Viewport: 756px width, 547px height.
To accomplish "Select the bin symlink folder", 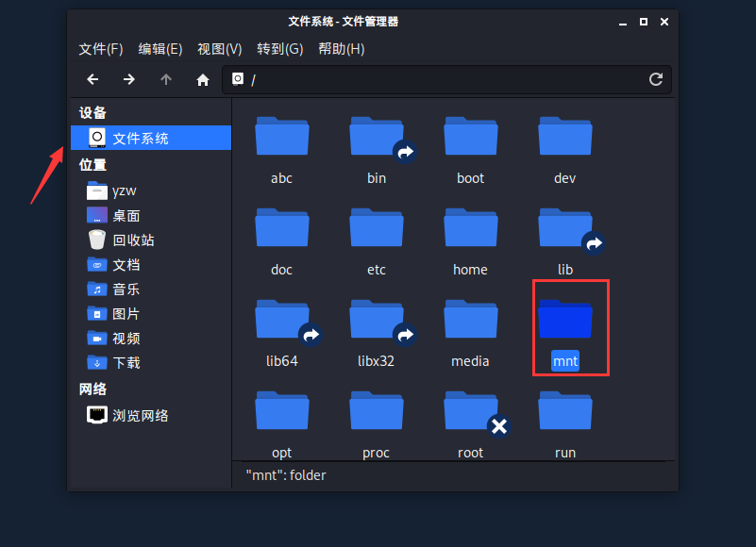I will click(377, 139).
